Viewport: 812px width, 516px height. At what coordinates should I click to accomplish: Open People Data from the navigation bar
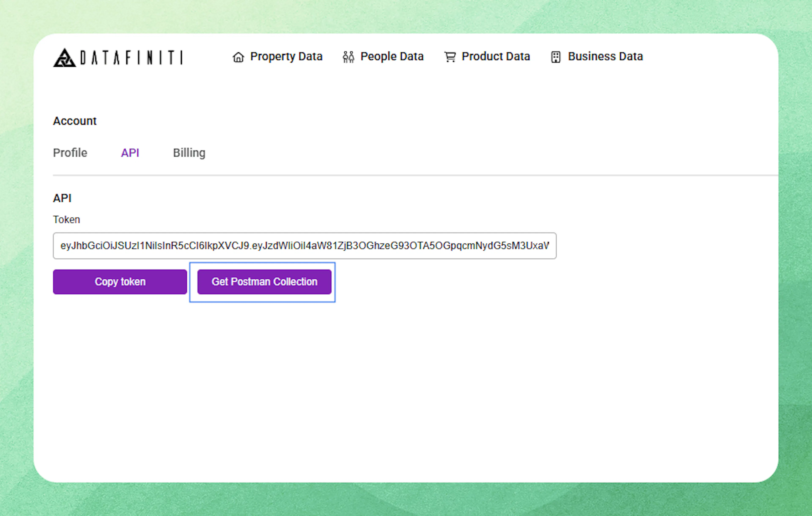(x=392, y=57)
